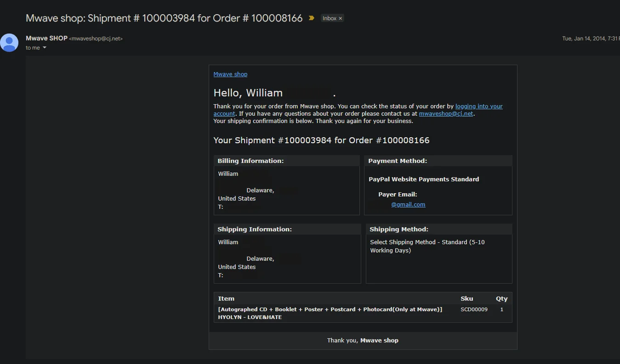Click the date Tue, Jan 14, 2014
The image size is (620, 364).
pyautogui.click(x=590, y=39)
